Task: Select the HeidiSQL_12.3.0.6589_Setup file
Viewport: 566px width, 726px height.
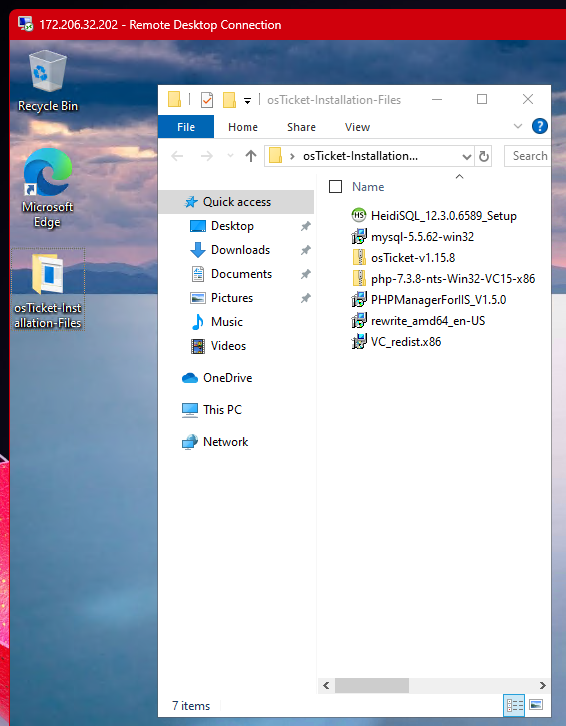Action: click(443, 216)
